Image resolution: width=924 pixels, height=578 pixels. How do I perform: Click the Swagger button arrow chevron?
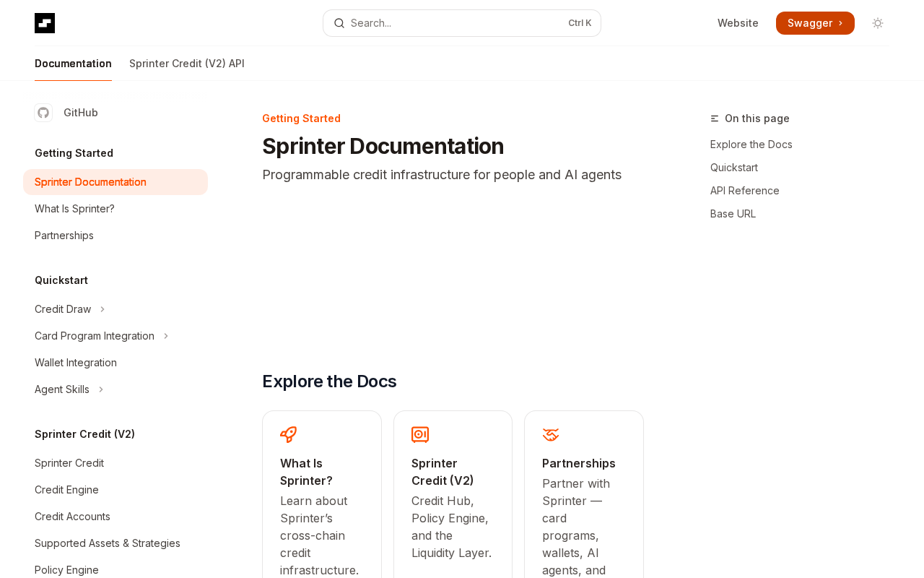[840, 23]
